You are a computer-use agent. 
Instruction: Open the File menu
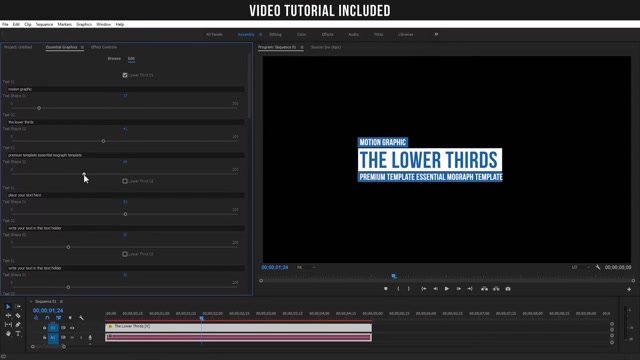click(5, 24)
